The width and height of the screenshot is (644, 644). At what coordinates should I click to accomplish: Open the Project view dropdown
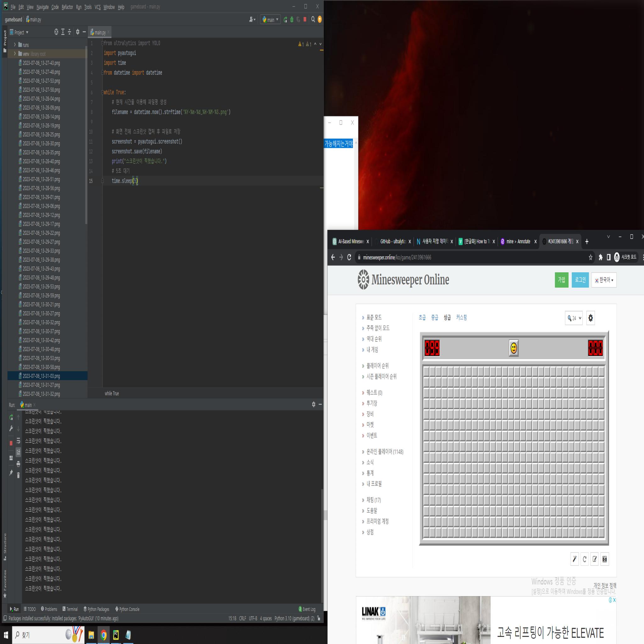tap(19, 32)
